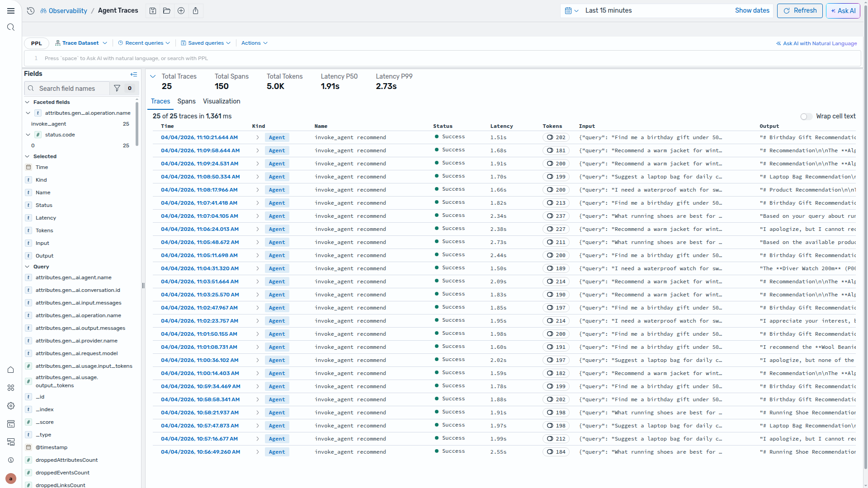Click the fields list scrollbar

click(x=137, y=123)
